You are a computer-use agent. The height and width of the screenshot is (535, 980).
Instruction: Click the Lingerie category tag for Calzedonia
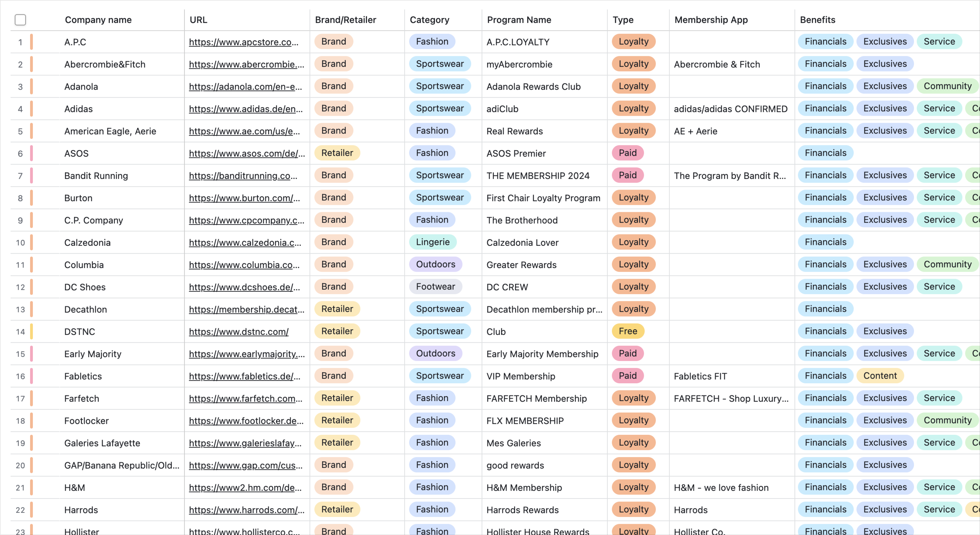point(433,242)
